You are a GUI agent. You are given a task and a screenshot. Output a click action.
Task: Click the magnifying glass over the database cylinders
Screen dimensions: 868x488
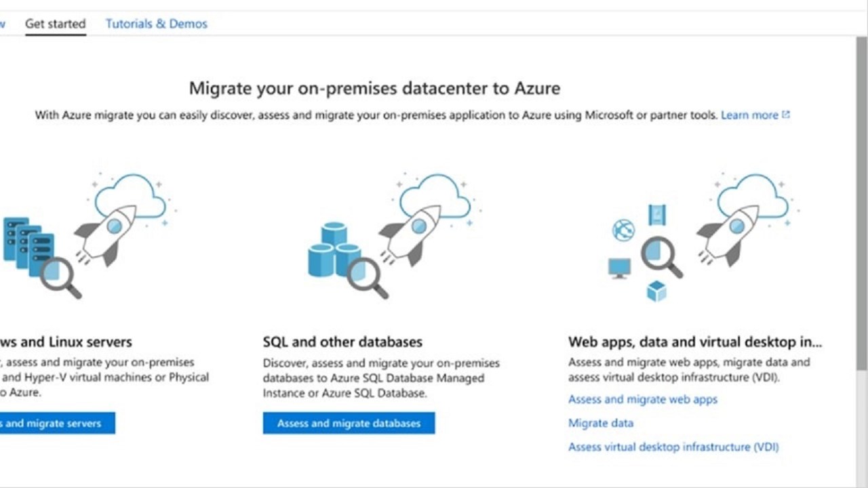(368, 277)
